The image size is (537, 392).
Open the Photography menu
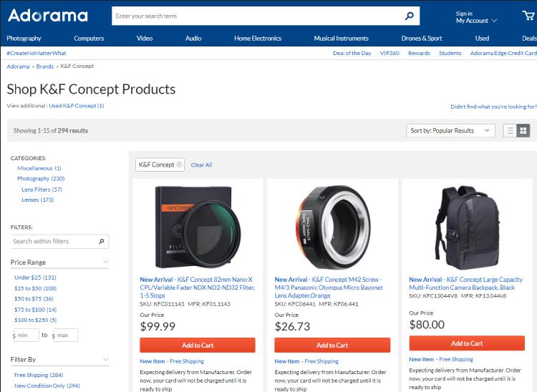(24, 39)
